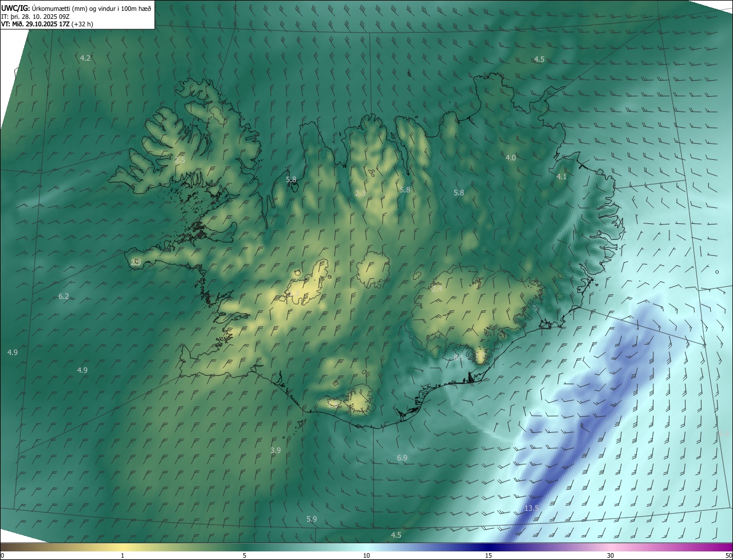Screen dimensions: 733x560
Task: Pick the pink colour above the 30 tick
Action: 610,547
